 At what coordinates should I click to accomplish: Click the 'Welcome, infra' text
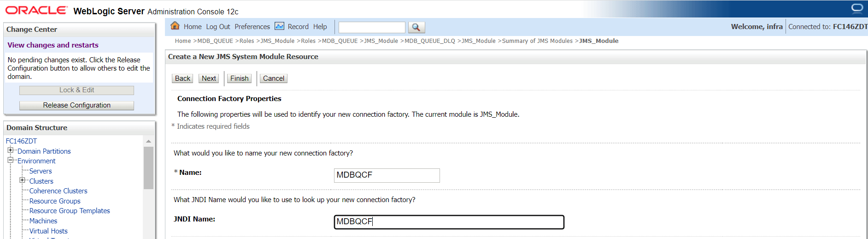coord(757,27)
